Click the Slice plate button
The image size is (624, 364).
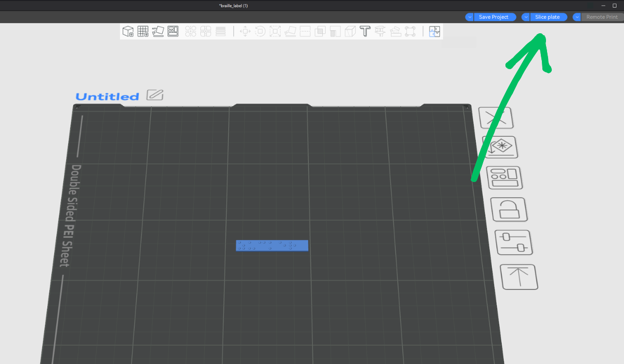click(x=548, y=17)
